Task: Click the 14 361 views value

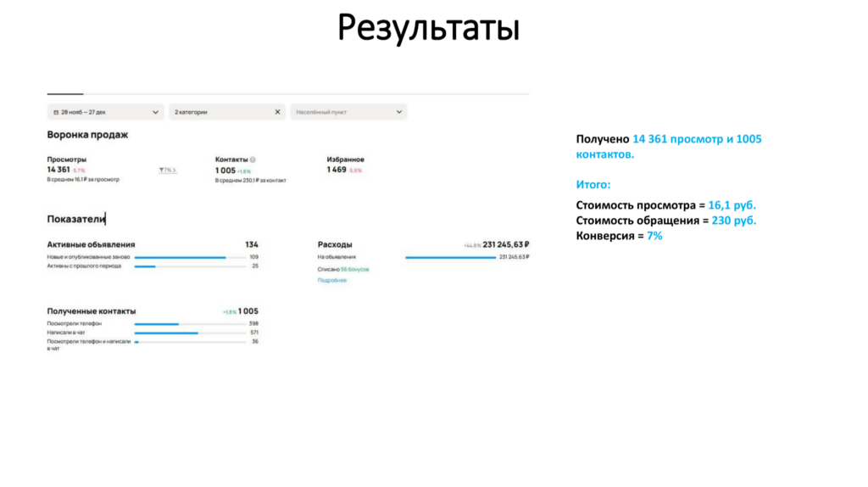Action: click(x=58, y=170)
